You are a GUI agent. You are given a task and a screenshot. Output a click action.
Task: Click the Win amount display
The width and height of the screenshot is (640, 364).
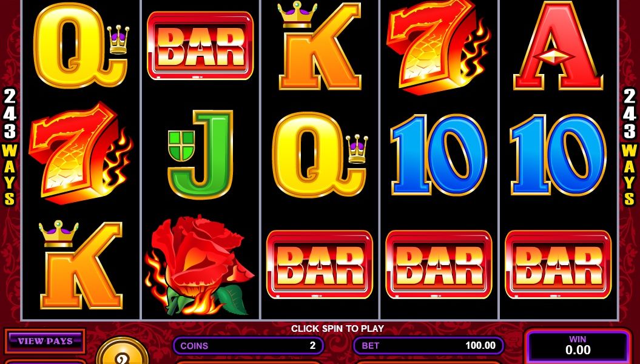coord(578,346)
